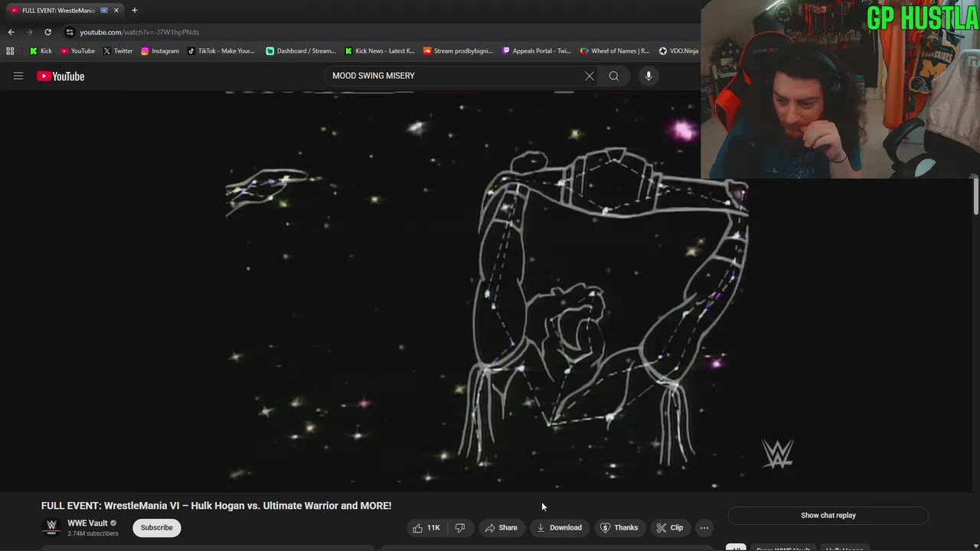
Task: Open the TikTok - Make Your... bookmark
Action: (x=220, y=51)
